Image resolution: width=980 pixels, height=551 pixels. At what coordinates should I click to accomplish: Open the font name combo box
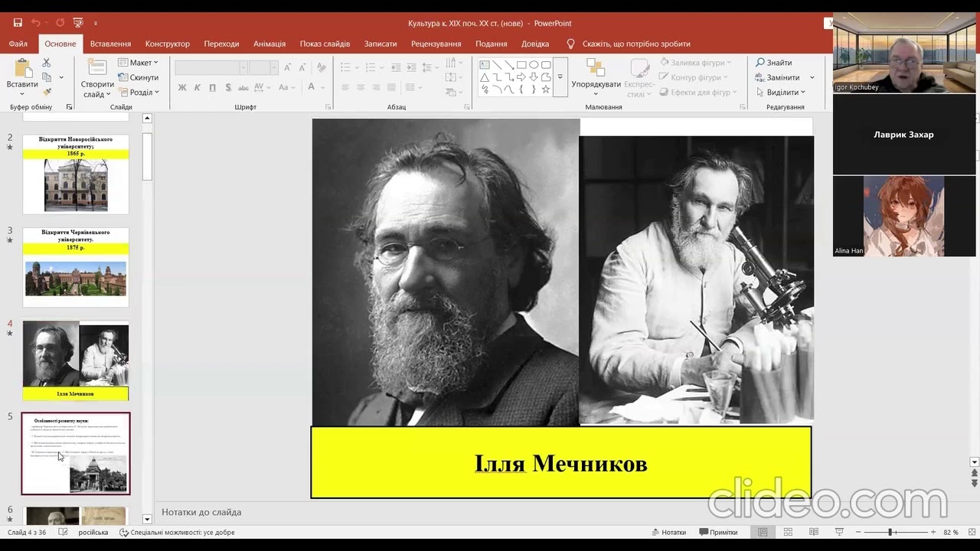tap(211, 67)
